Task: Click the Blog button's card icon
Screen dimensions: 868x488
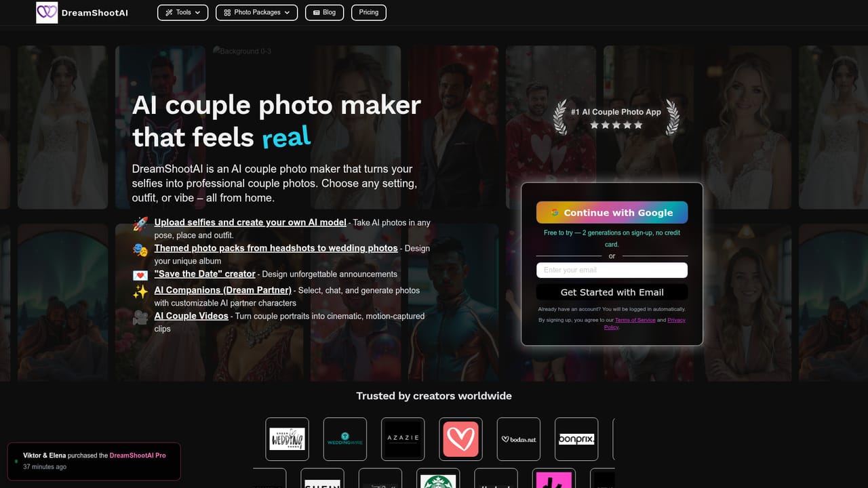Action: tap(317, 12)
